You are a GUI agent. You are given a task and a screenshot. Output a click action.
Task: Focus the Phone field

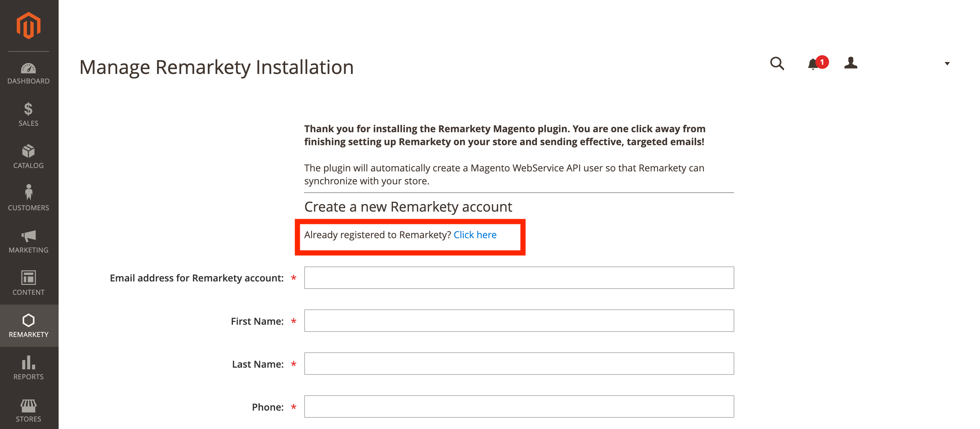tap(519, 407)
